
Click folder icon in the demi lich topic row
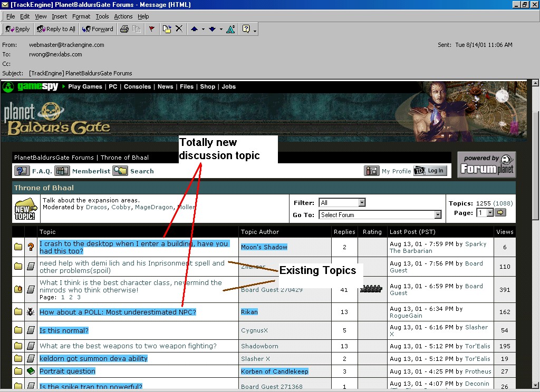point(18,267)
